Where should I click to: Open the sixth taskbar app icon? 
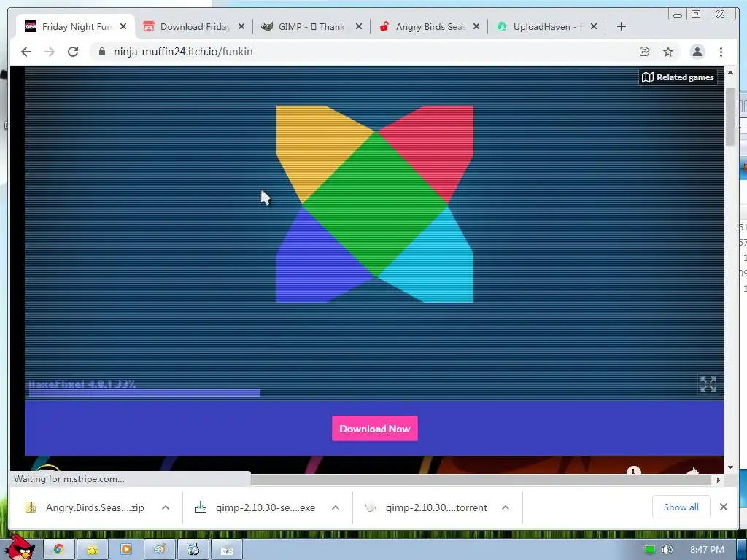point(193,550)
